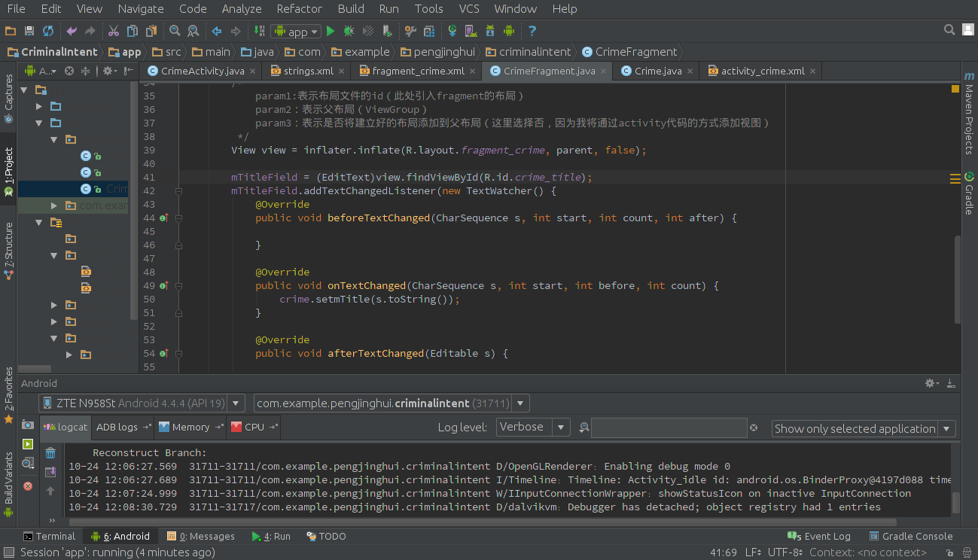
Task: Click the editor vertical scrollbar
Action: (958, 279)
